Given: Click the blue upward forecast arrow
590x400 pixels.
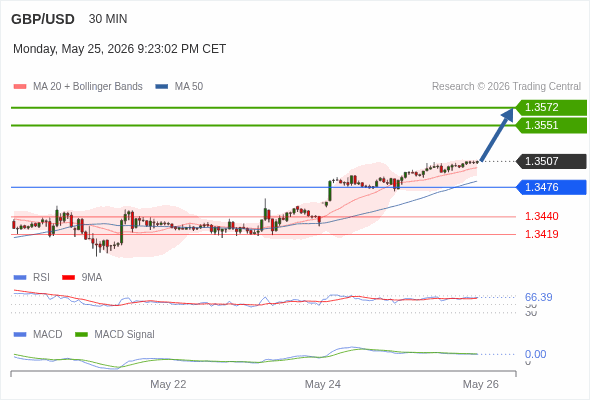Looking at the screenshot, I should (497, 134).
